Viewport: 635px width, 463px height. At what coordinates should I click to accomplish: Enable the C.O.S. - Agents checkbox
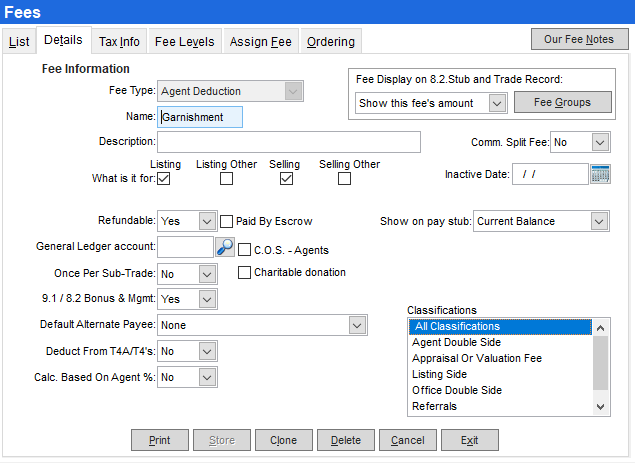245,250
